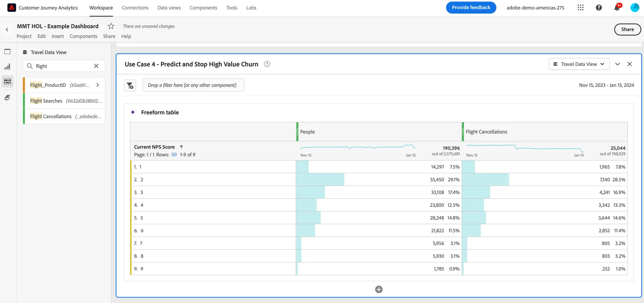Screen dimensions: 644x303
Task: Open the Data views tab
Action: click(169, 7)
